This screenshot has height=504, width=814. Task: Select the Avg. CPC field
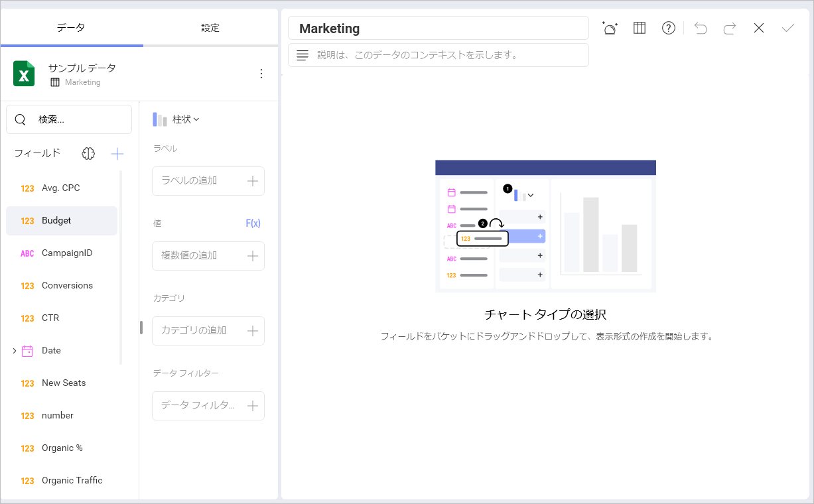62,188
